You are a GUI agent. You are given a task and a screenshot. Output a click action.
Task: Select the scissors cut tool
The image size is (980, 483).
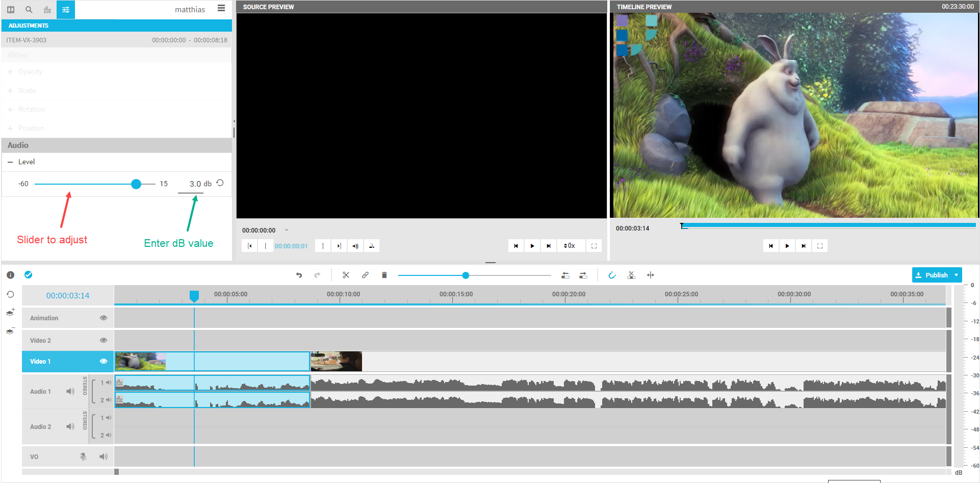(346, 275)
